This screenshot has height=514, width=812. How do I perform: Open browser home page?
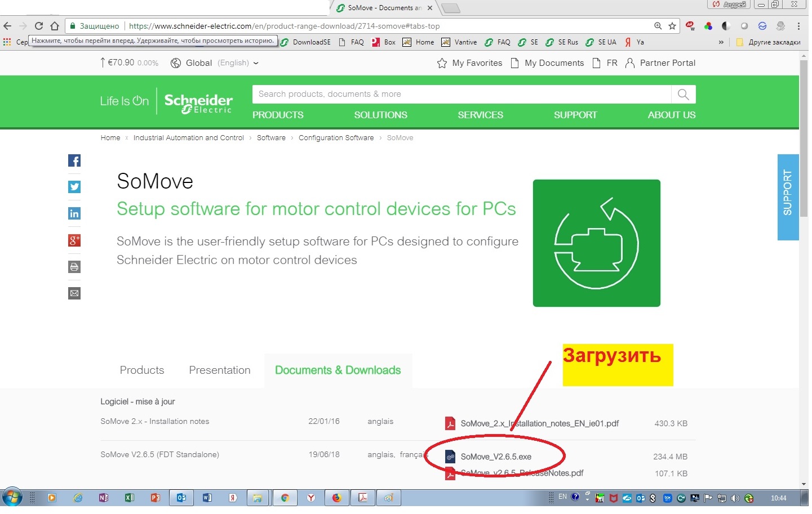tap(55, 26)
